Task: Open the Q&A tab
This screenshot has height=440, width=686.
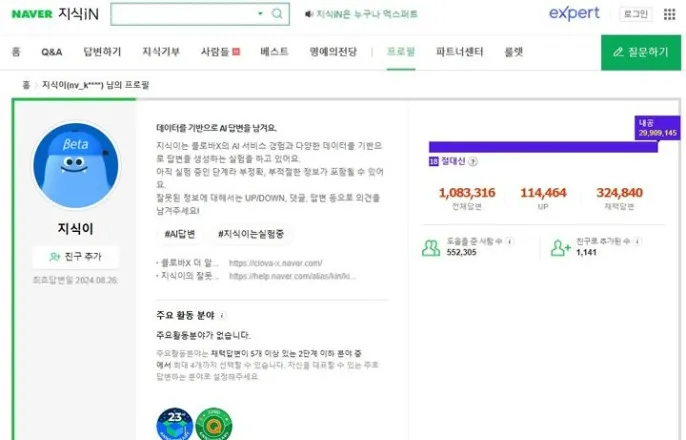Action: click(52, 52)
